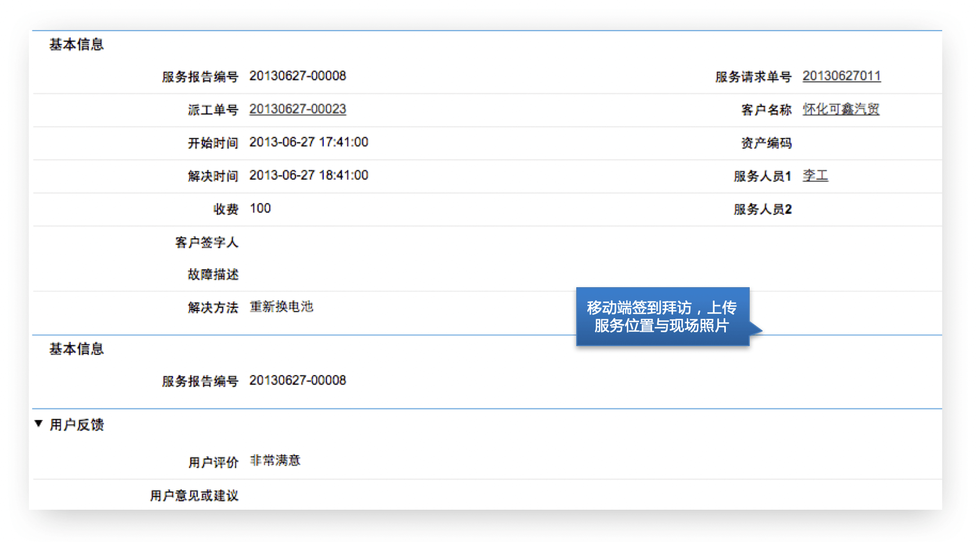The height and width of the screenshot is (542, 980).
Task: Click the 服务人员1 label
Action: tap(763, 176)
